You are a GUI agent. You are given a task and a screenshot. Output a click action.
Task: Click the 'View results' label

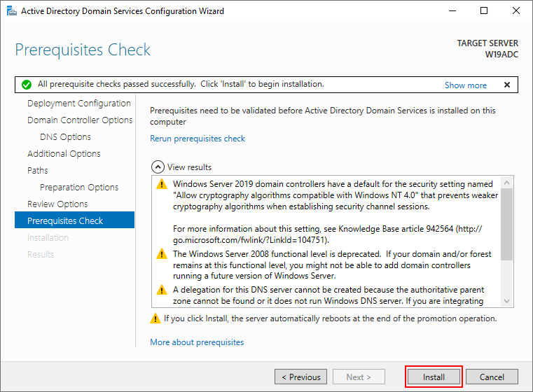(189, 167)
